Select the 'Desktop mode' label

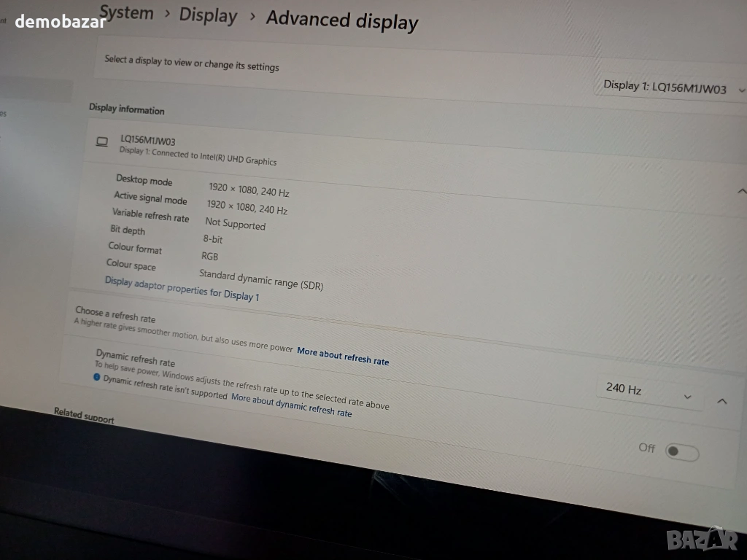click(x=144, y=180)
